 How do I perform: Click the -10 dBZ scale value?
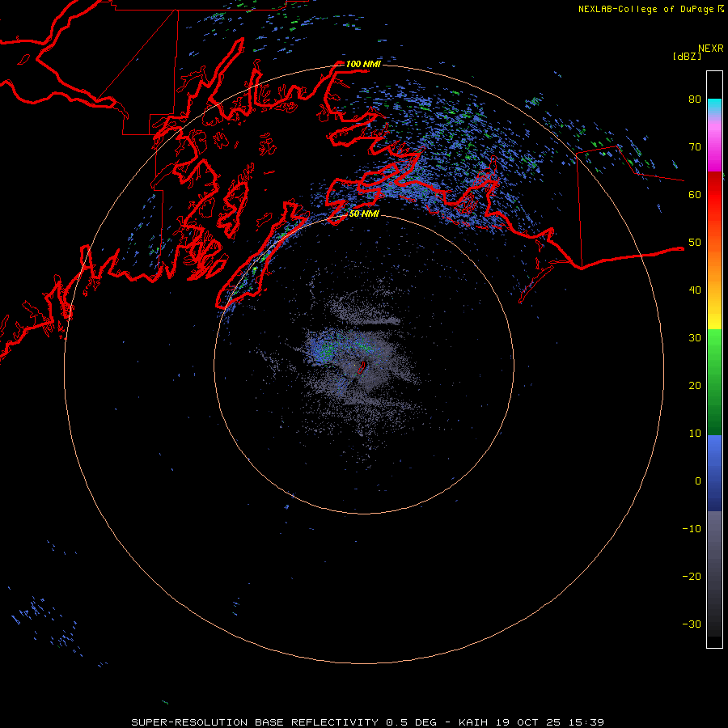pyautogui.click(x=692, y=529)
